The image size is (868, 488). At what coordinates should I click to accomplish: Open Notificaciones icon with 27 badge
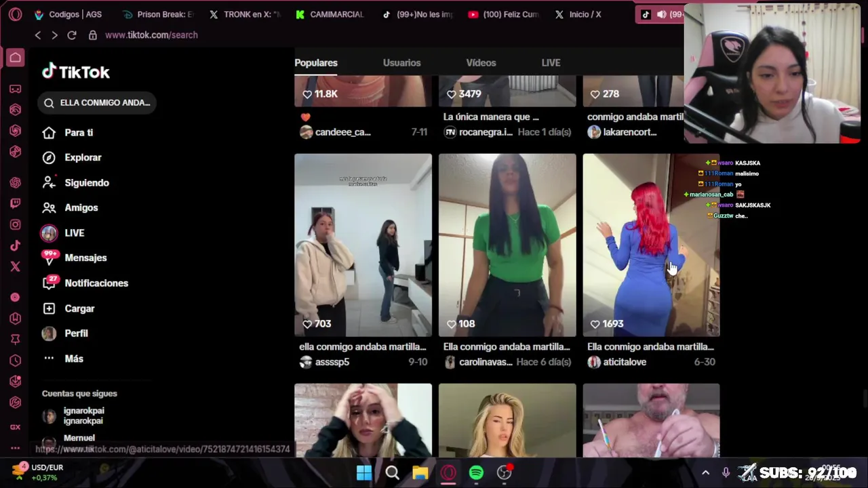(49, 283)
